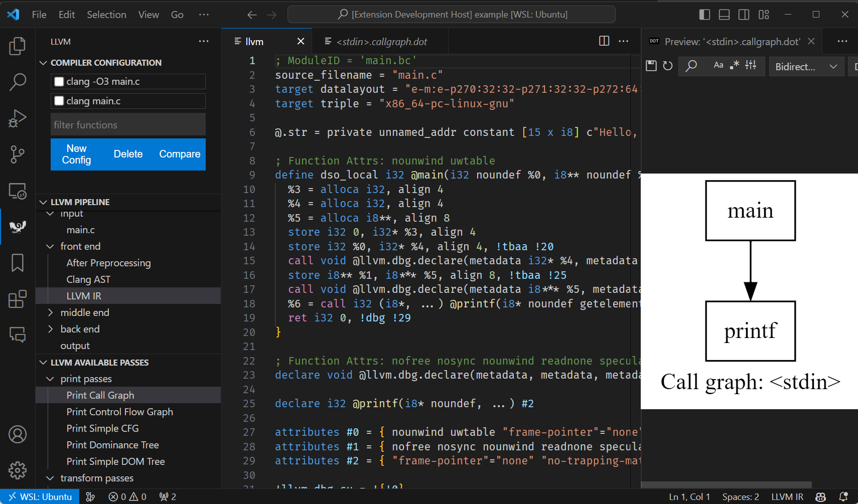The image size is (858, 504).
Task: Click LLVM IR language mode in status bar
Action: pos(787,496)
